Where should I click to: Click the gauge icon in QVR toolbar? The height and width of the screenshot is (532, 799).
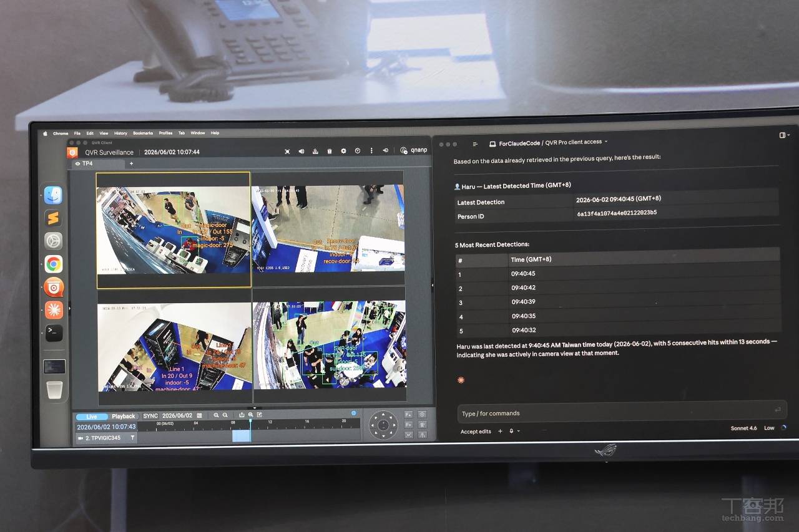coord(358,151)
